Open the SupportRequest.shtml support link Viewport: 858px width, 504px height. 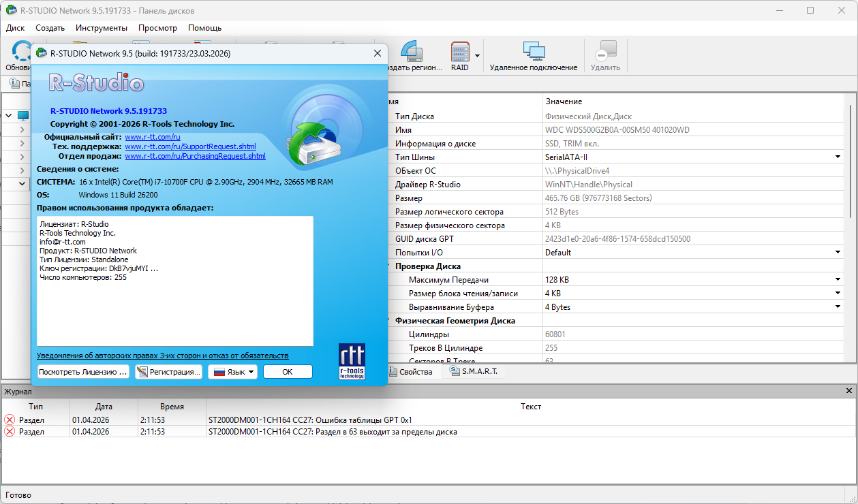pos(190,146)
